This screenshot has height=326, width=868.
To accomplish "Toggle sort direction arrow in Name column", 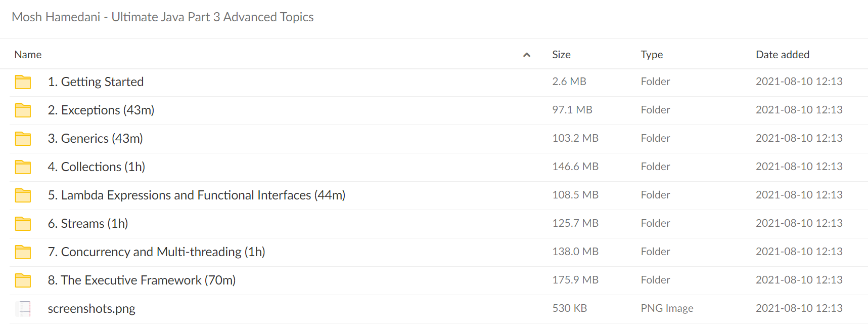I will click(526, 55).
